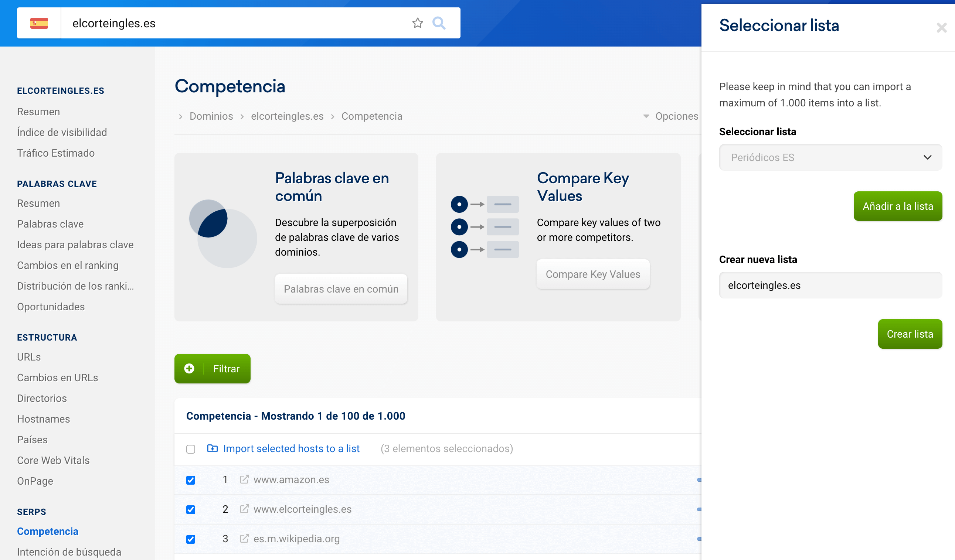Open Índice de visibilidad in sidebar
The height and width of the screenshot is (560, 955).
62,132
